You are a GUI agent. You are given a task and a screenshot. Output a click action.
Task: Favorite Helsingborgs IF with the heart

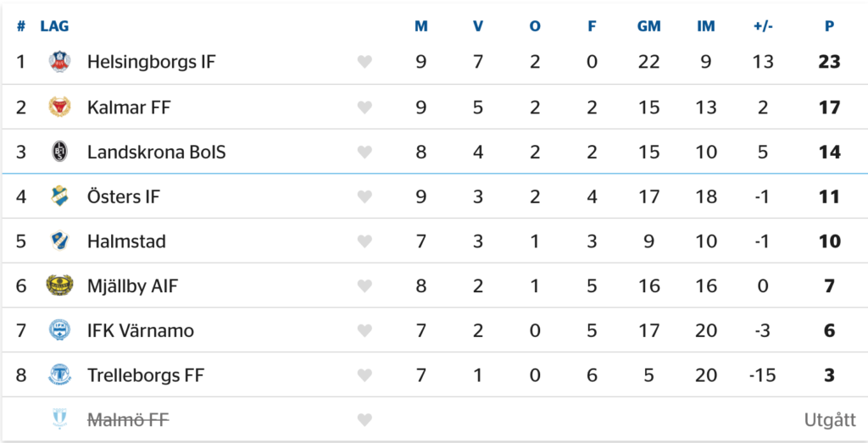[364, 62]
